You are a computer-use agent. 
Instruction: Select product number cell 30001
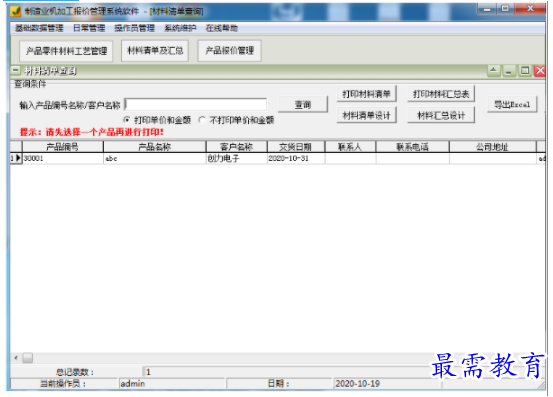63,158
